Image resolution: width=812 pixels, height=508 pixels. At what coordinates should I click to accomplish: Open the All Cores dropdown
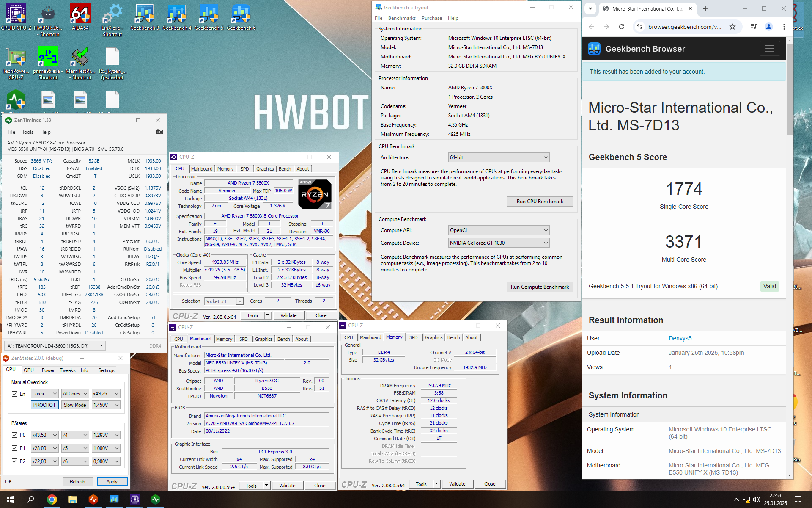click(75, 394)
